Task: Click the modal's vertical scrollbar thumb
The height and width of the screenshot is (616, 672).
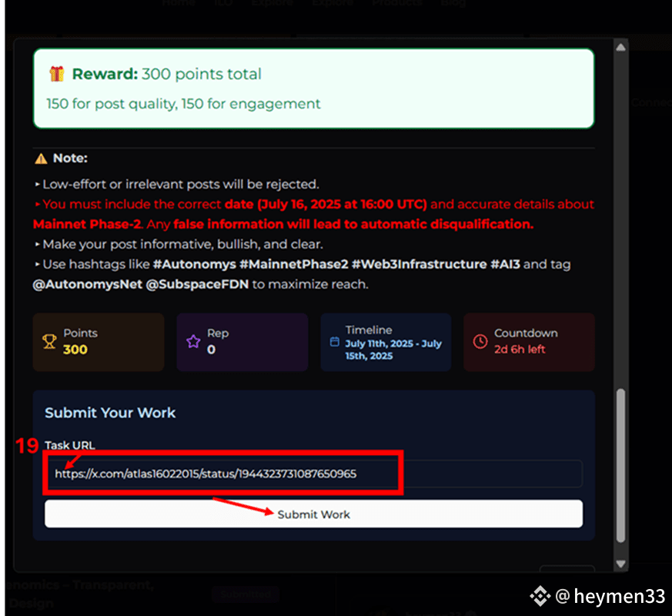Action: [x=620, y=466]
